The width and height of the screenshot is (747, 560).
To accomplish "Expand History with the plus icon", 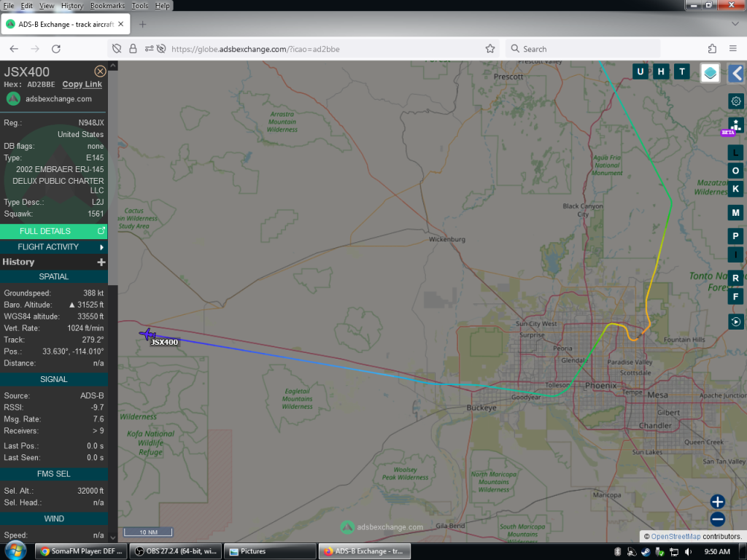I will point(101,262).
